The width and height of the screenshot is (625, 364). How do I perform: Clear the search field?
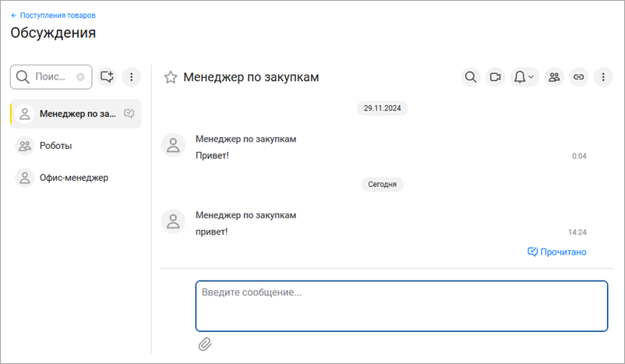coord(80,77)
